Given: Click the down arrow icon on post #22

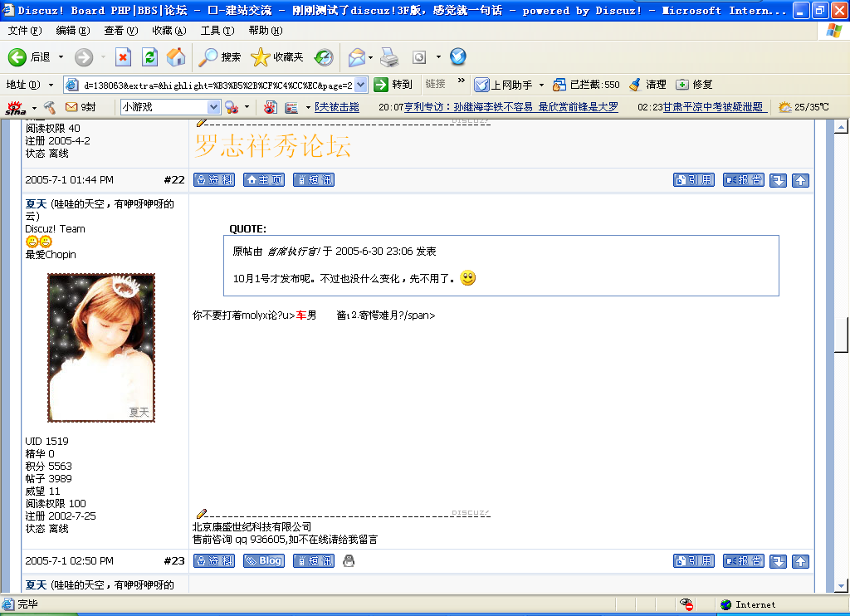Looking at the screenshot, I should click(779, 181).
